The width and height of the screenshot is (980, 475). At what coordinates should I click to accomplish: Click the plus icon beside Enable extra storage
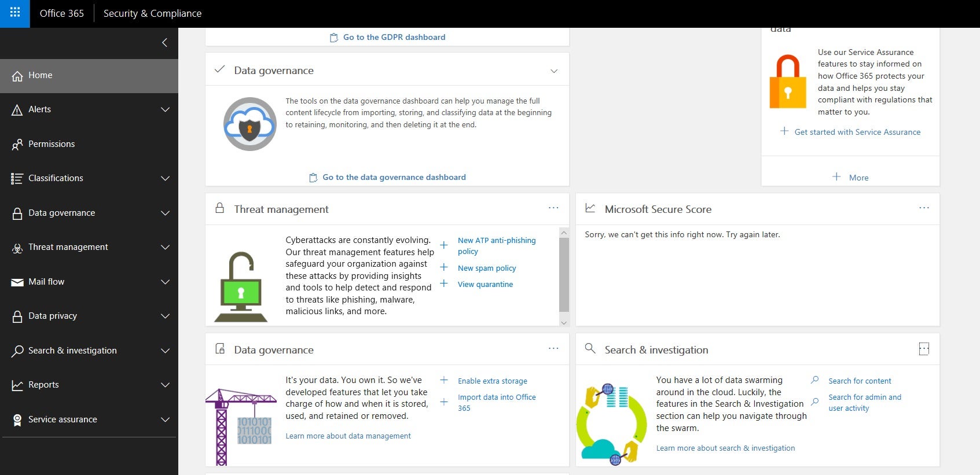coord(444,380)
